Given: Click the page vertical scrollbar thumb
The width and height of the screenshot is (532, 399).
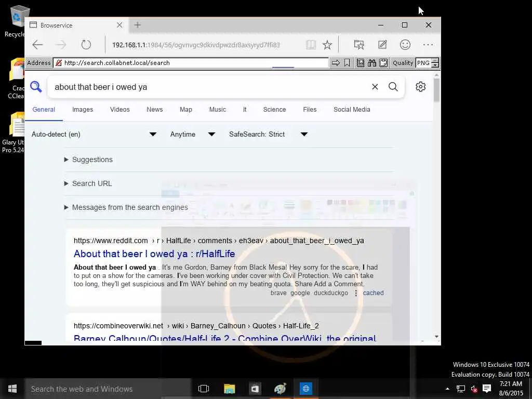Looking at the screenshot, I should point(436,89).
